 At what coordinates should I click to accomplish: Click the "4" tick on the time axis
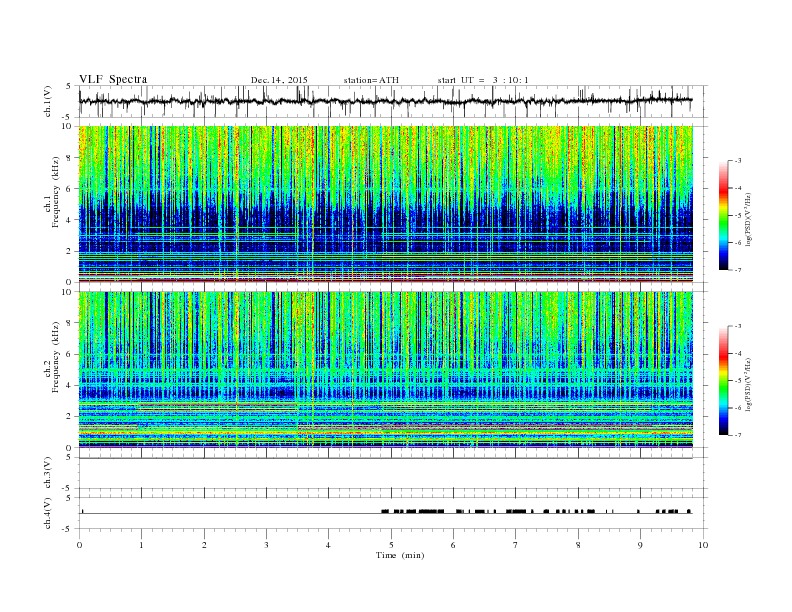click(329, 545)
